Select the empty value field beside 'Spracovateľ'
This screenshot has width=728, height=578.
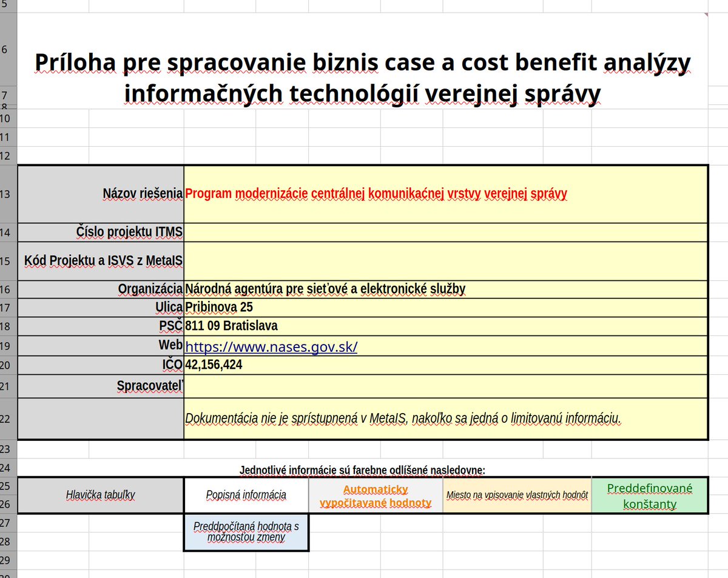pos(446,386)
